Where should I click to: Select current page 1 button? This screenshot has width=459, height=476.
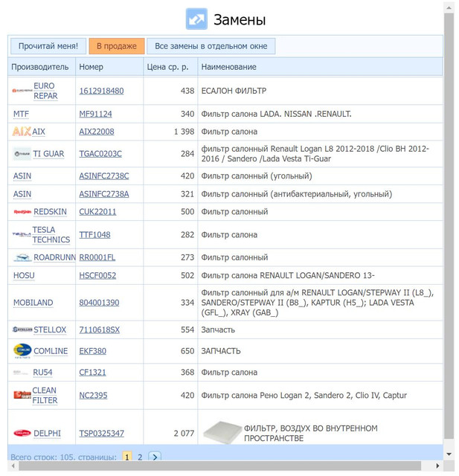click(x=127, y=457)
